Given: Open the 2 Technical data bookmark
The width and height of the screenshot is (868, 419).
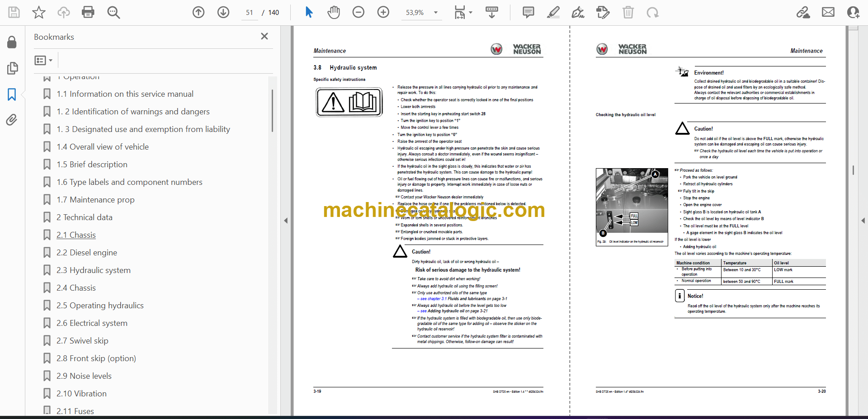Looking at the screenshot, I should 84,217.
